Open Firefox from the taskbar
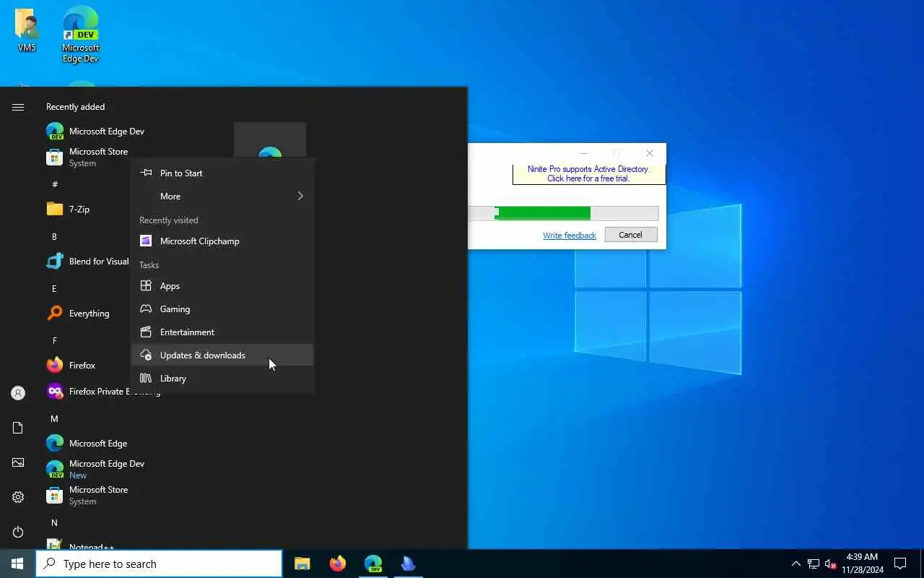Viewport: 924px width, 578px height. [337, 564]
